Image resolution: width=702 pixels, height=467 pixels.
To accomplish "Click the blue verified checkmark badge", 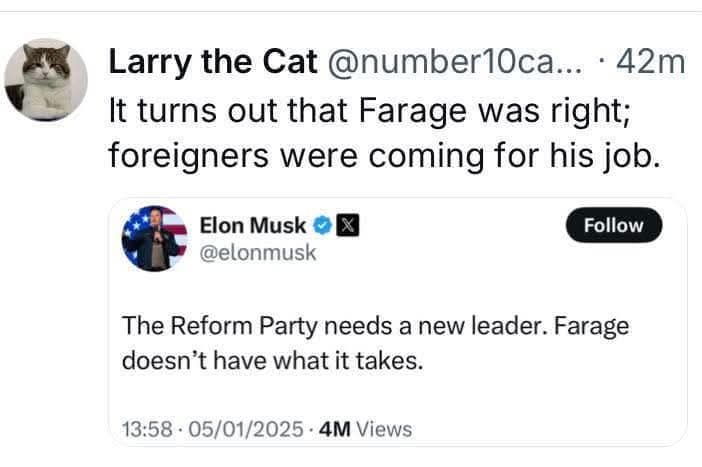I will (x=324, y=226).
